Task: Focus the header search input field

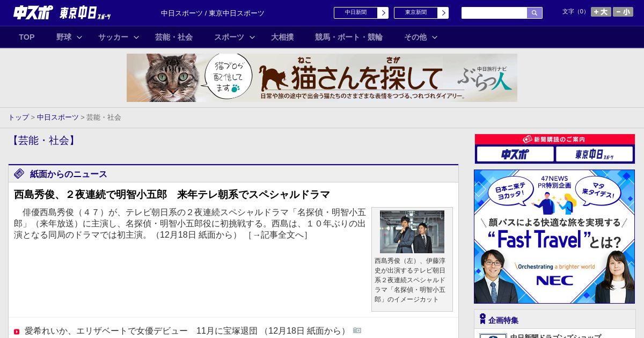Action: (x=494, y=13)
